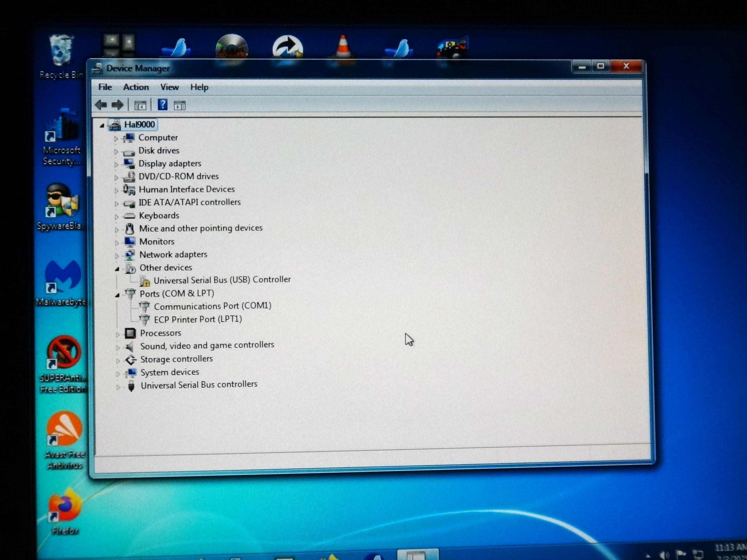The height and width of the screenshot is (560, 747).
Task: Click the Network adapters icon
Action: pos(130,255)
